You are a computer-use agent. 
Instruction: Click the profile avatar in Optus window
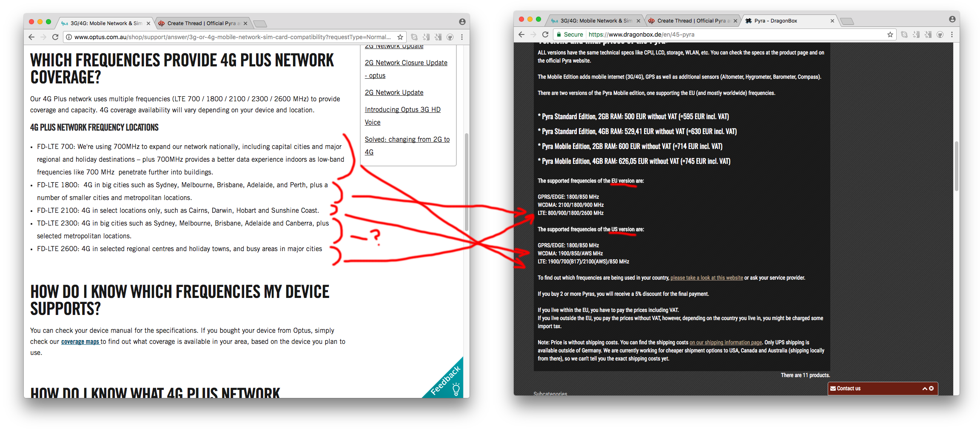click(x=462, y=22)
